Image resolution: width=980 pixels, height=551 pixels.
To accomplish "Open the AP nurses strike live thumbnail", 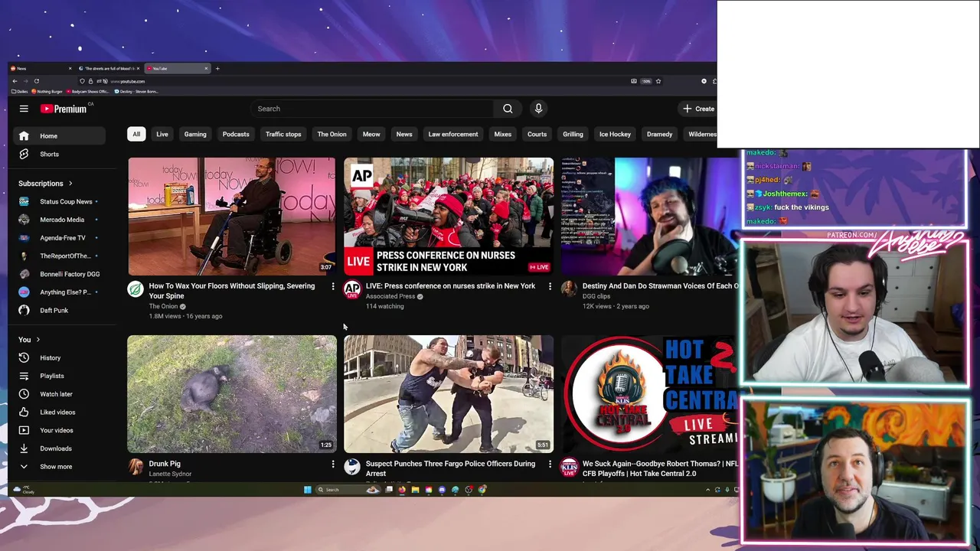I will click(449, 216).
